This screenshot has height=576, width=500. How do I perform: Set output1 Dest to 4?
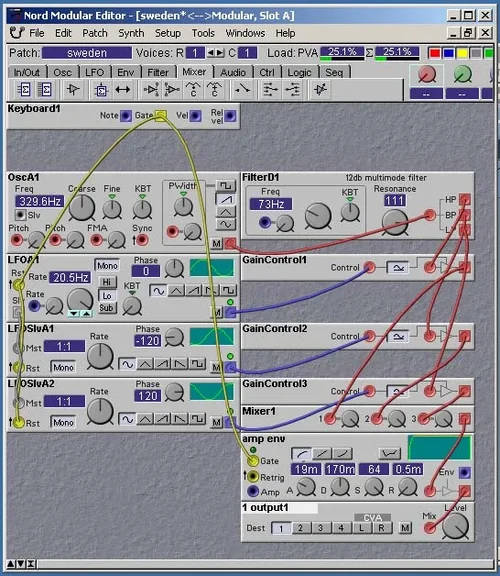[341, 528]
